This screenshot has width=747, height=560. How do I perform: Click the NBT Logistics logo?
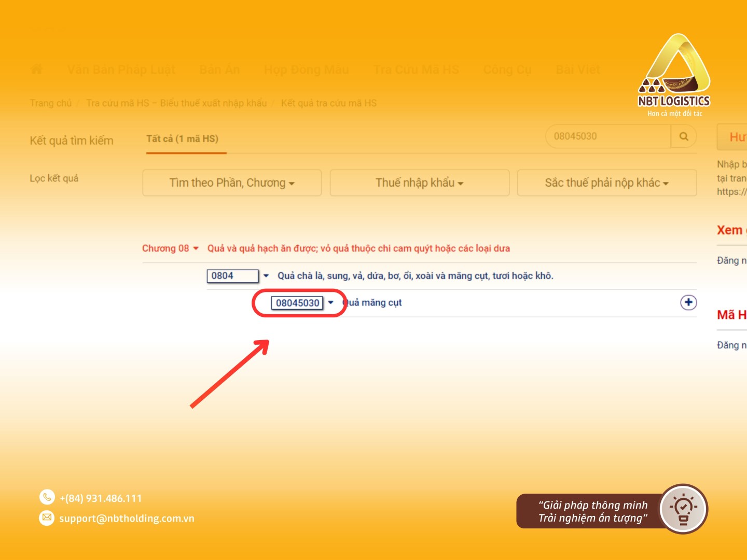(674, 76)
